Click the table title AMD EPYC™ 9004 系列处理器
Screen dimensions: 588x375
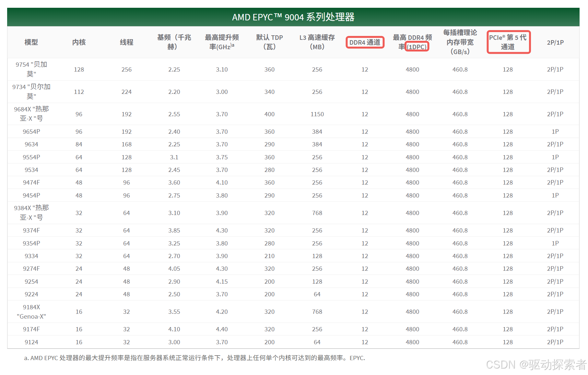point(293,17)
